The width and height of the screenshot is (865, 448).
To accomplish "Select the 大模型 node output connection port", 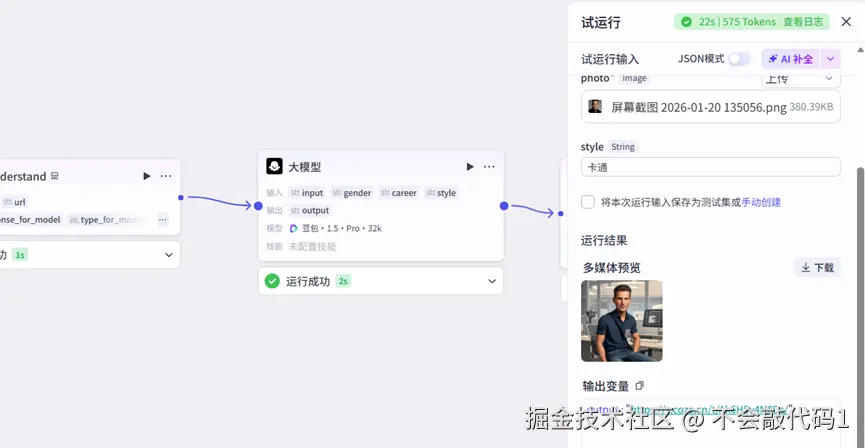I will [504, 206].
